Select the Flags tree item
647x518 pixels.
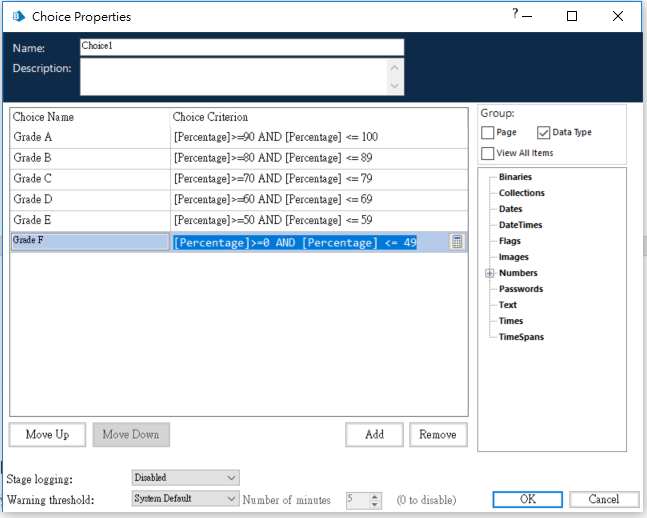pos(510,241)
